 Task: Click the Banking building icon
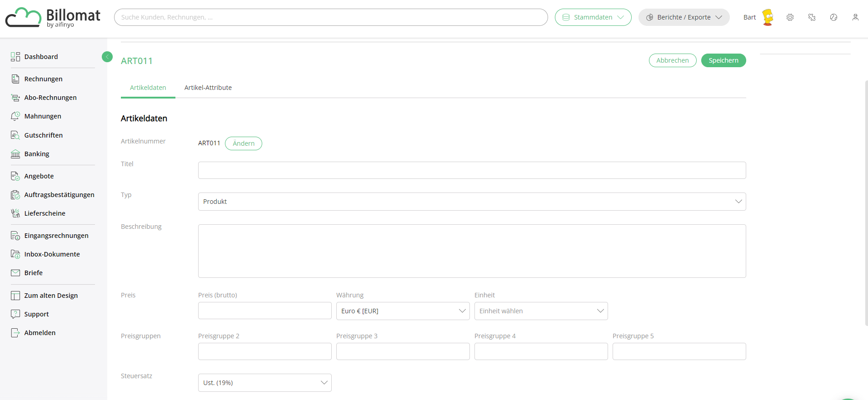coord(15,154)
